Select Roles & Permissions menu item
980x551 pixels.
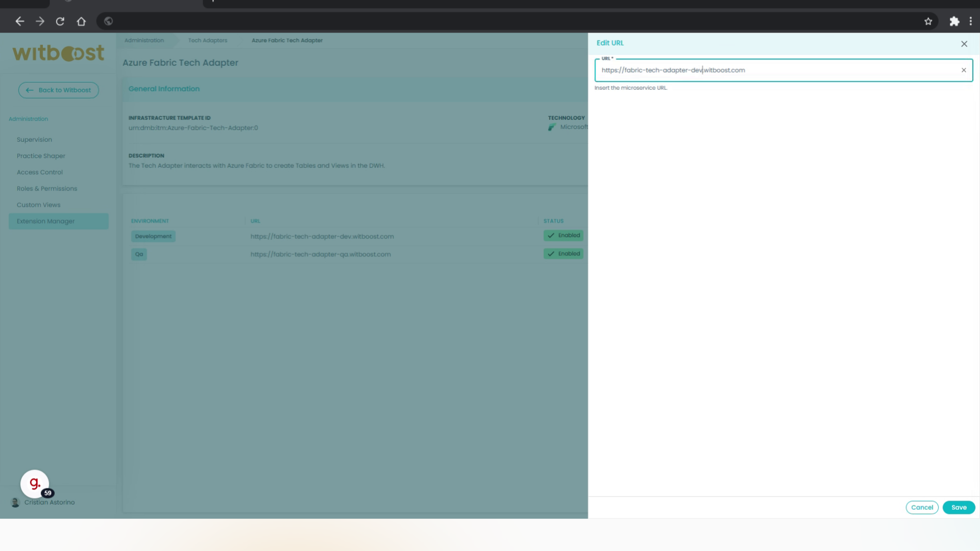tap(47, 189)
